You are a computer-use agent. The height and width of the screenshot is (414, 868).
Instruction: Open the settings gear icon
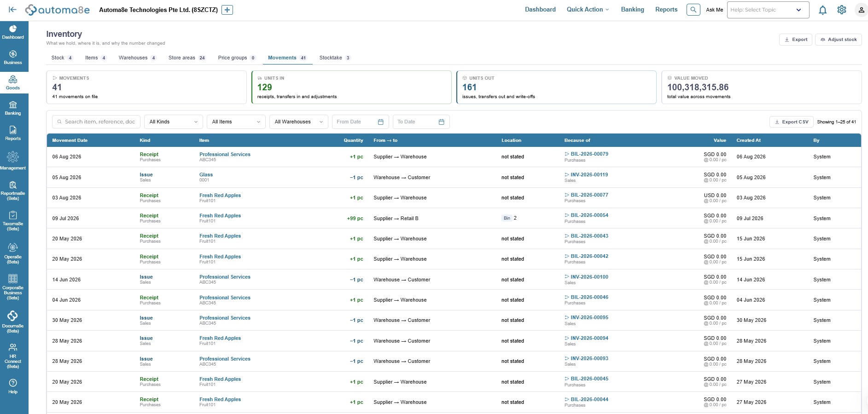click(842, 10)
